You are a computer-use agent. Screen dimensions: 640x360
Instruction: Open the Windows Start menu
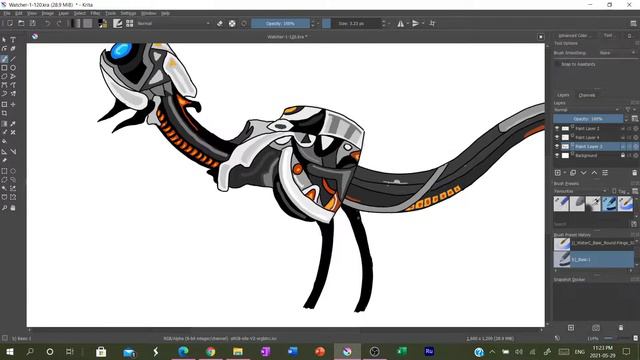click(x=10, y=351)
